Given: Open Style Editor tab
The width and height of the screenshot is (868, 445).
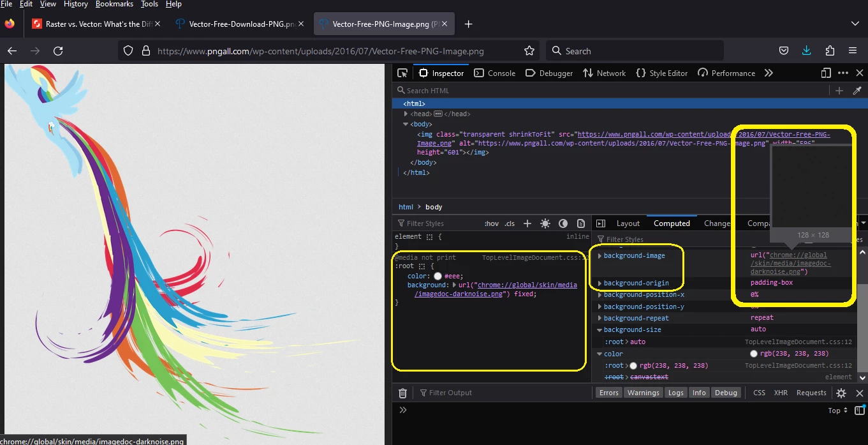Looking at the screenshot, I should pos(662,73).
